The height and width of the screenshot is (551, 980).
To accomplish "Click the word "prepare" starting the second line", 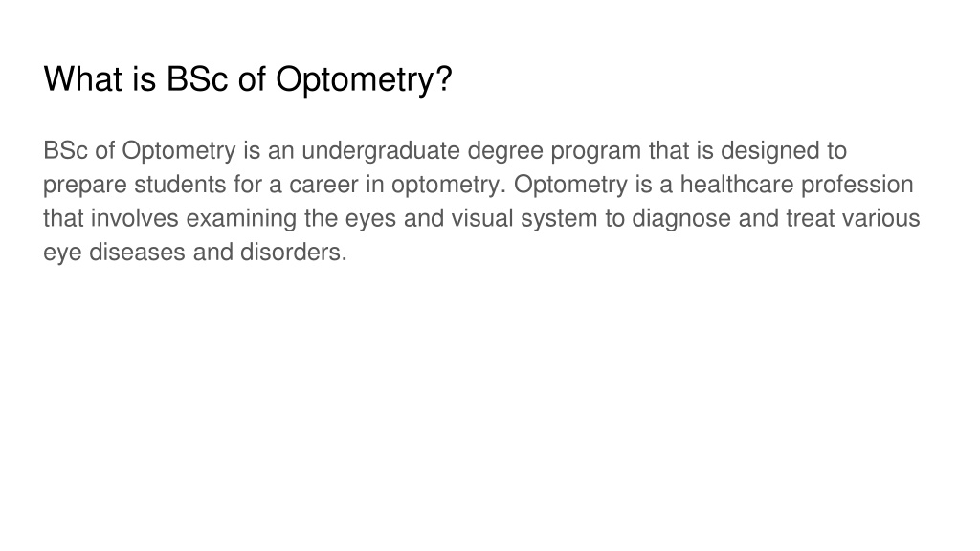I will point(85,187).
